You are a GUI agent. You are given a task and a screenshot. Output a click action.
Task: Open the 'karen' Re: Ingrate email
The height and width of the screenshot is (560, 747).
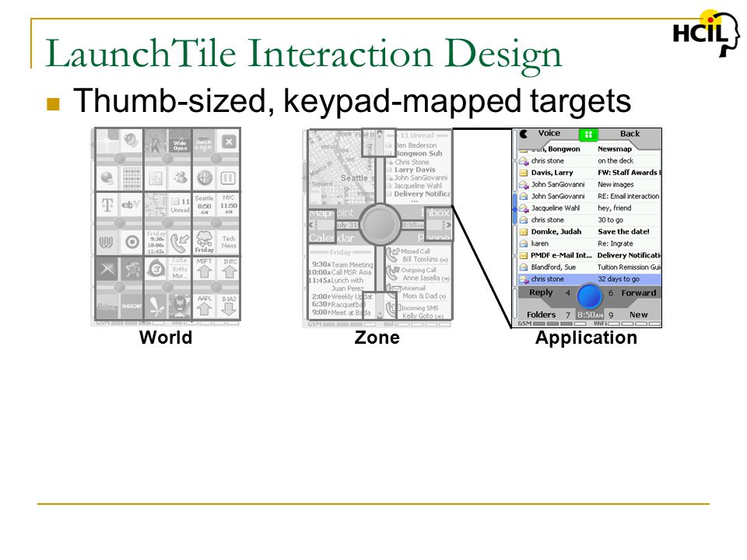(590, 243)
